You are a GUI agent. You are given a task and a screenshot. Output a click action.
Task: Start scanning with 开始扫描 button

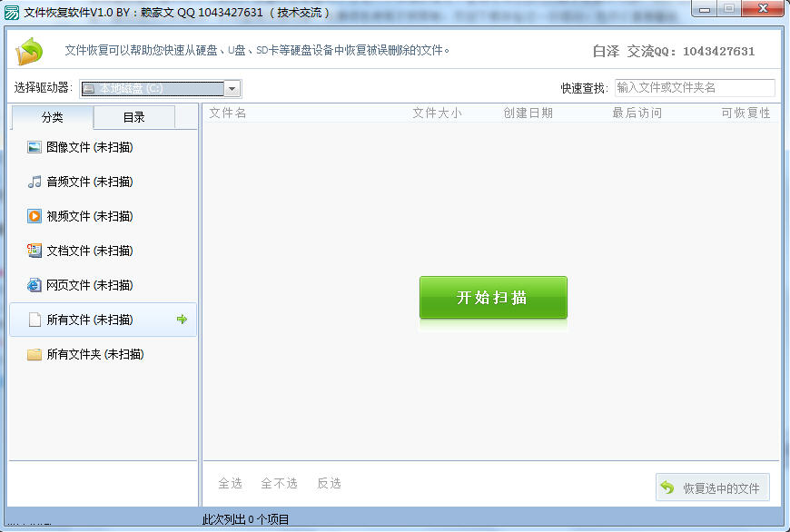tap(493, 297)
